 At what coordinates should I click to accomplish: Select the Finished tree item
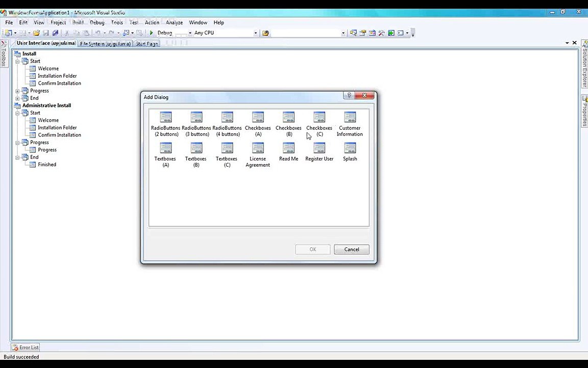47,165
